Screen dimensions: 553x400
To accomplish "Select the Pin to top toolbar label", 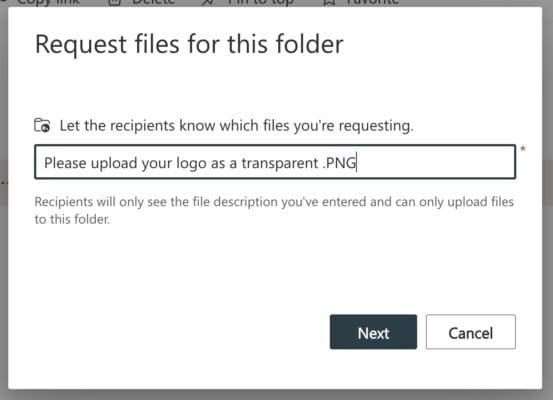I will (x=260, y=2).
